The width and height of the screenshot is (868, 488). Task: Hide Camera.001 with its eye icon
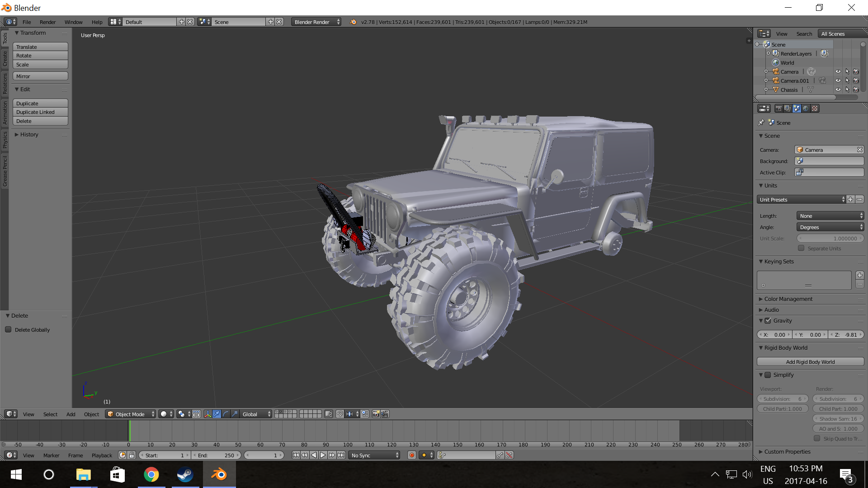click(x=838, y=81)
